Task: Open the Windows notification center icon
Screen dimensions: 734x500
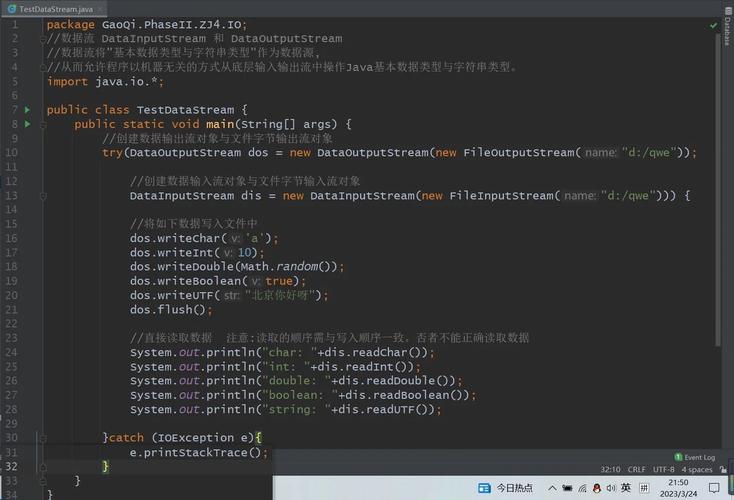Action: click(714, 488)
